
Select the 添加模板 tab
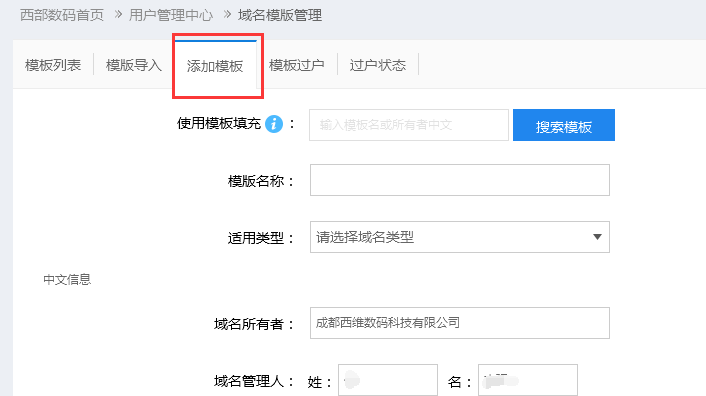click(215, 66)
